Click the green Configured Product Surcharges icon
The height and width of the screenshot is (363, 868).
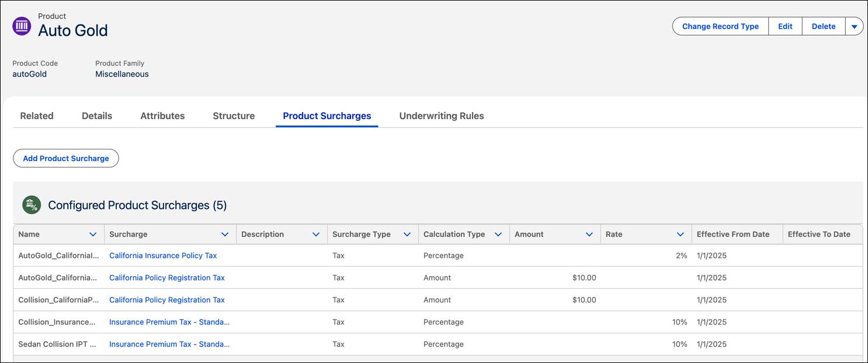(32, 205)
